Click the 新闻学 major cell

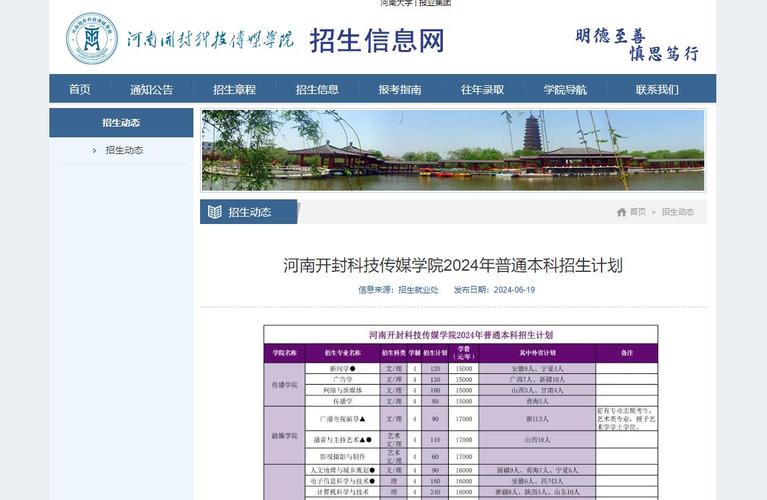tap(343, 369)
